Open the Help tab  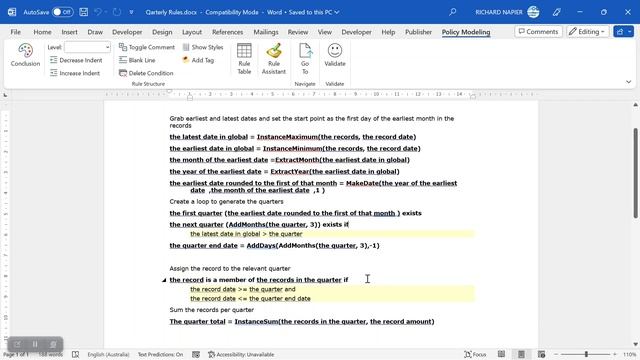click(x=388, y=32)
